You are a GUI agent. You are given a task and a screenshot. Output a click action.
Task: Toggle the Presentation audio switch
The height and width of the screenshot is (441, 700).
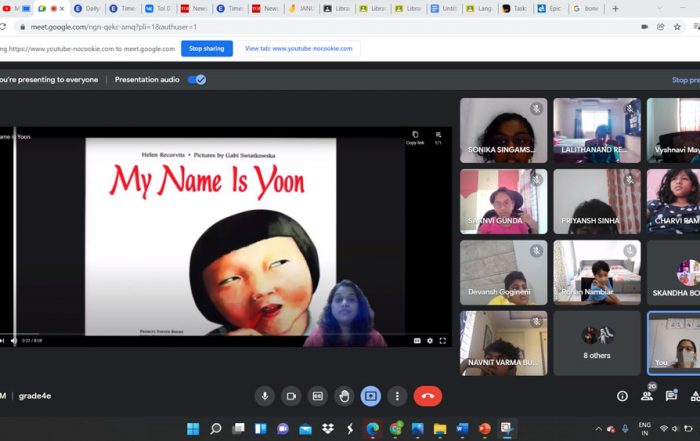197,80
